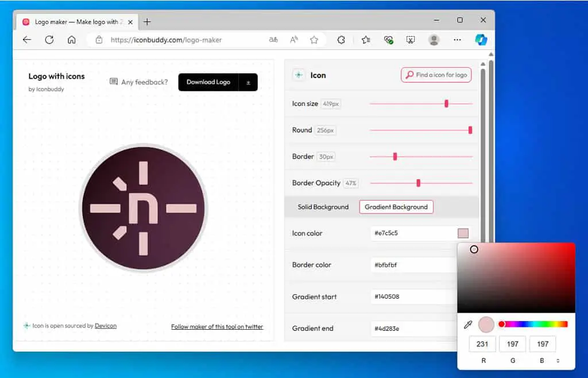Toggle RGB color format switcher arrows
The image size is (588, 378).
(x=558, y=361)
